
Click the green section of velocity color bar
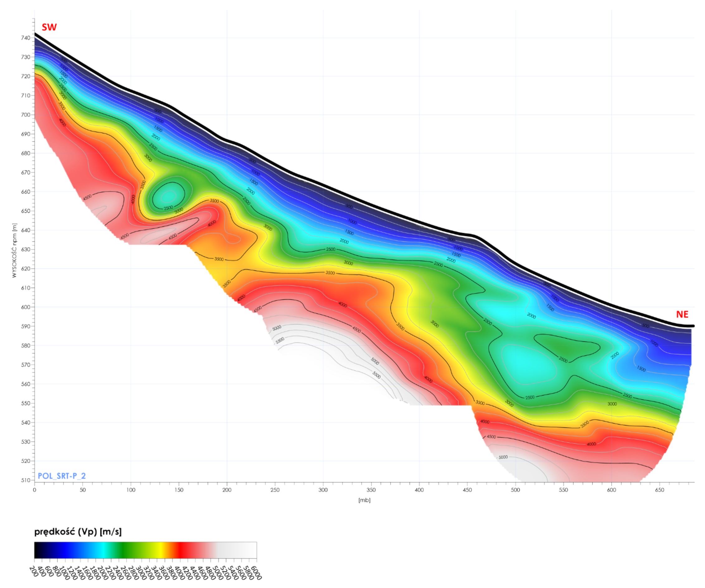tap(124, 550)
